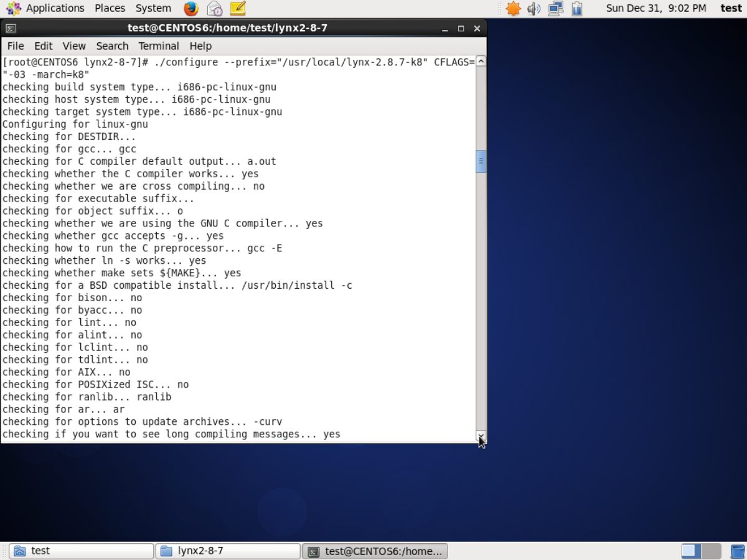Viewport: 747px width, 560px height.
Task: Open the System menu
Action: point(153,8)
